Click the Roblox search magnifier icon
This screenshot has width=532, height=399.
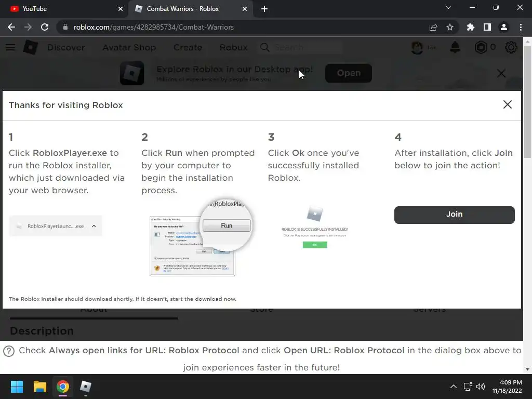[265, 47]
